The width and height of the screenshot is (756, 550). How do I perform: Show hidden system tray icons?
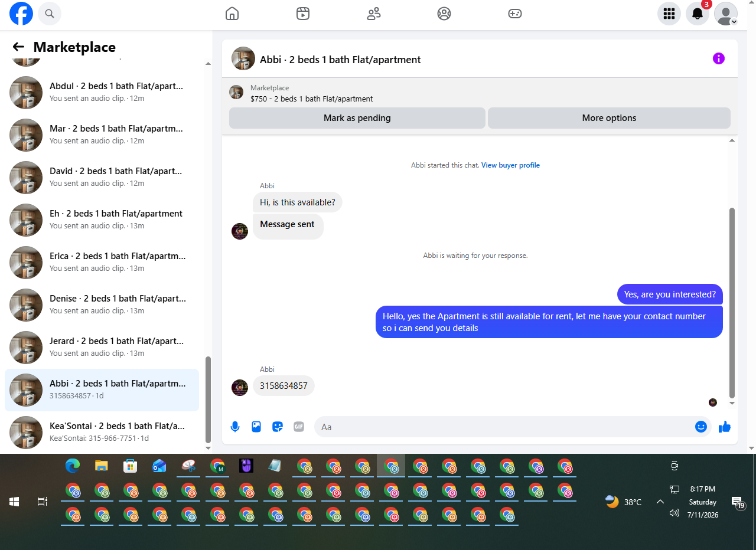pos(660,502)
